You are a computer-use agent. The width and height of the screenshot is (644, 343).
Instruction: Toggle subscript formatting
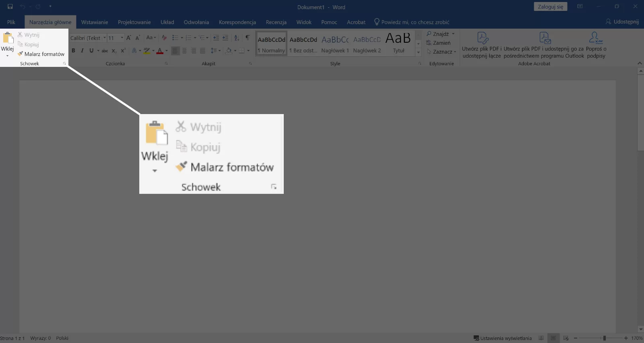[114, 50]
